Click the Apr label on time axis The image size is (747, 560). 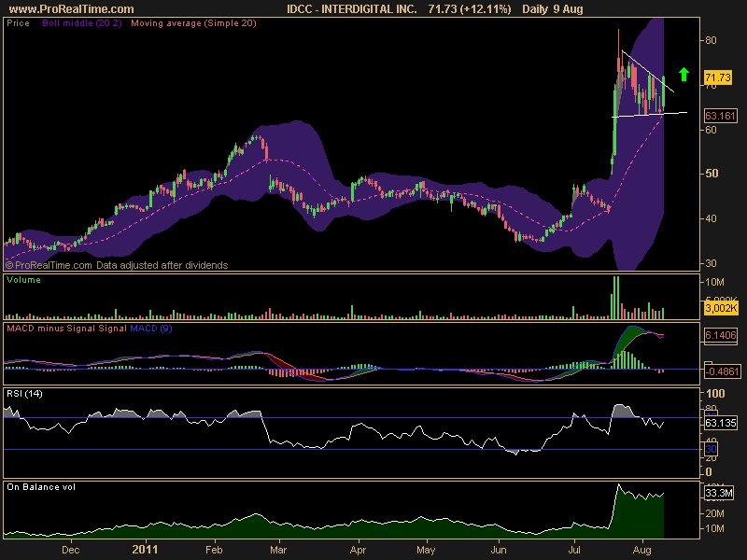(358, 550)
